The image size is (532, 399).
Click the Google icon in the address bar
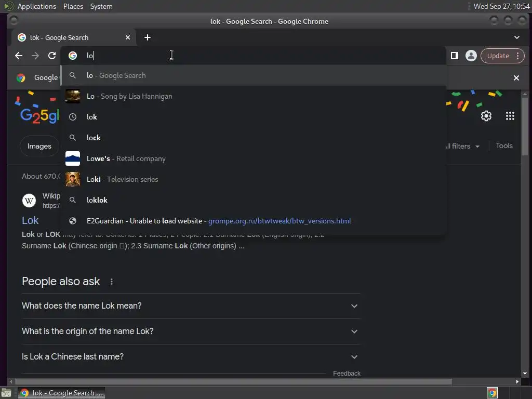coord(73,56)
